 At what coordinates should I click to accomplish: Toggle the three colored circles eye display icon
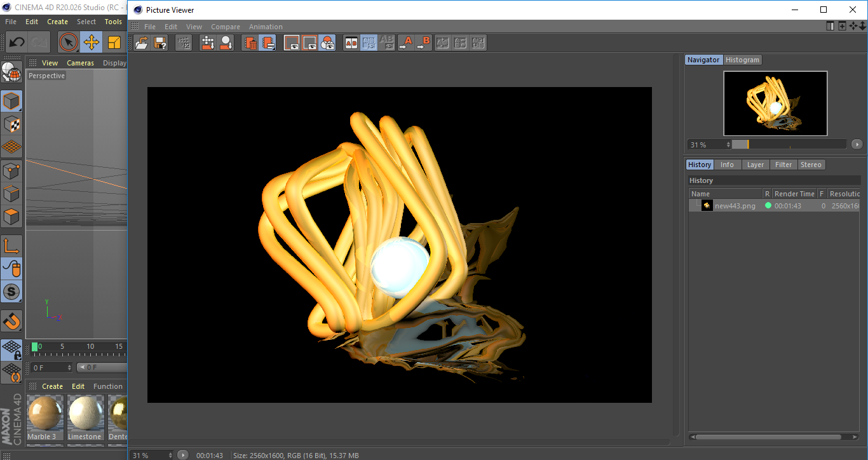click(x=327, y=43)
